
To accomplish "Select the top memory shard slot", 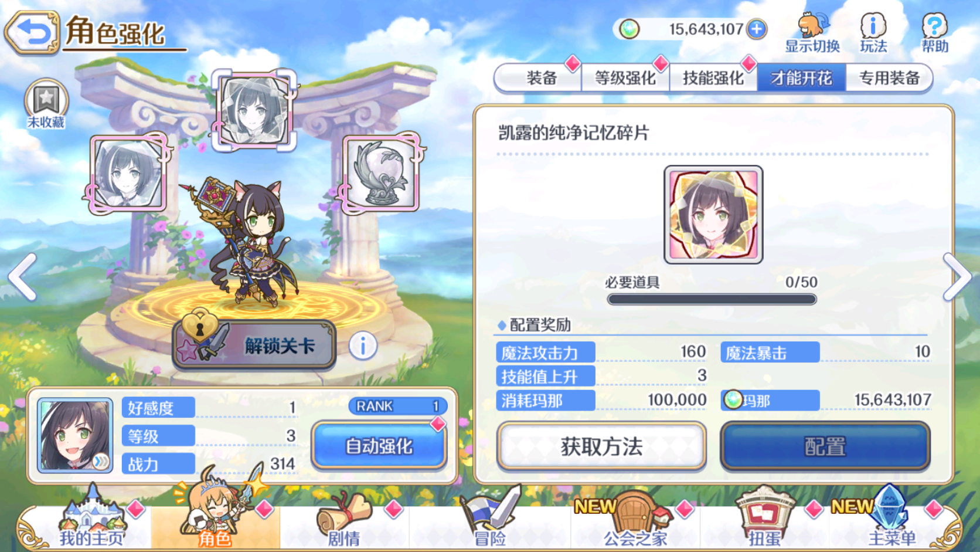I will (x=254, y=110).
